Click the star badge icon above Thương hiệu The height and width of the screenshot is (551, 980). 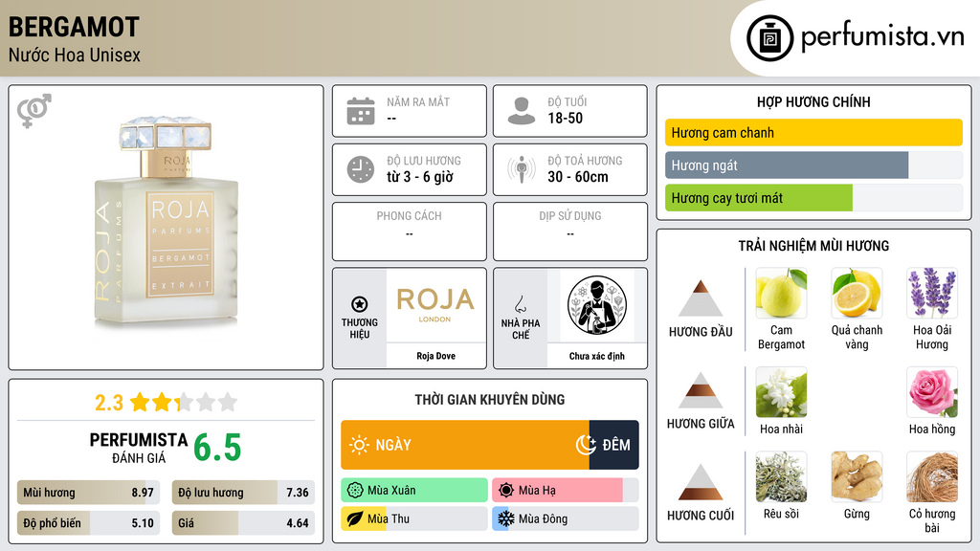(x=360, y=304)
